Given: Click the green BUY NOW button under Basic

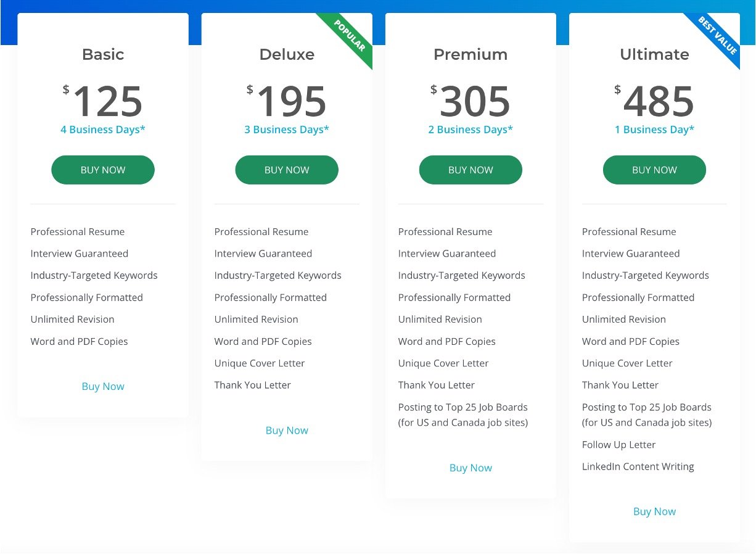Looking at the screenshot, I should click(x=103, y=170).
